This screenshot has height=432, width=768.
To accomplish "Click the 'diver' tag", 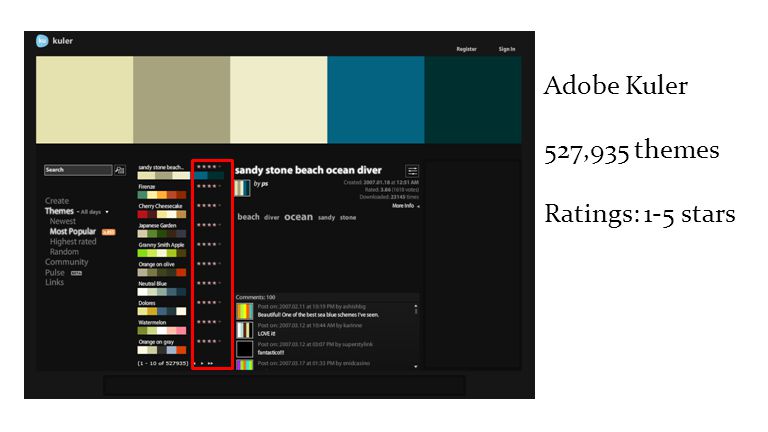I will pyautogui.click(x=272, y=217).
